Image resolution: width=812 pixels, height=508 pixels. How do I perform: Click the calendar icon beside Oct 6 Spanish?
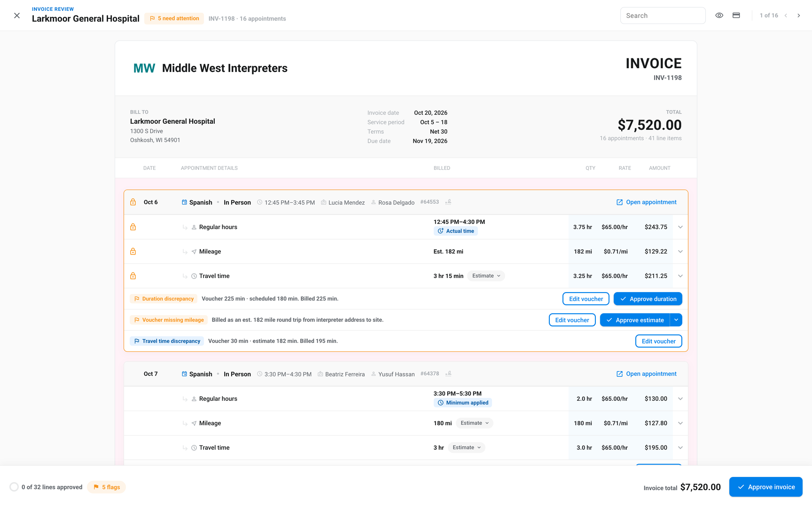pyautogui.click(x=184, y=202)
